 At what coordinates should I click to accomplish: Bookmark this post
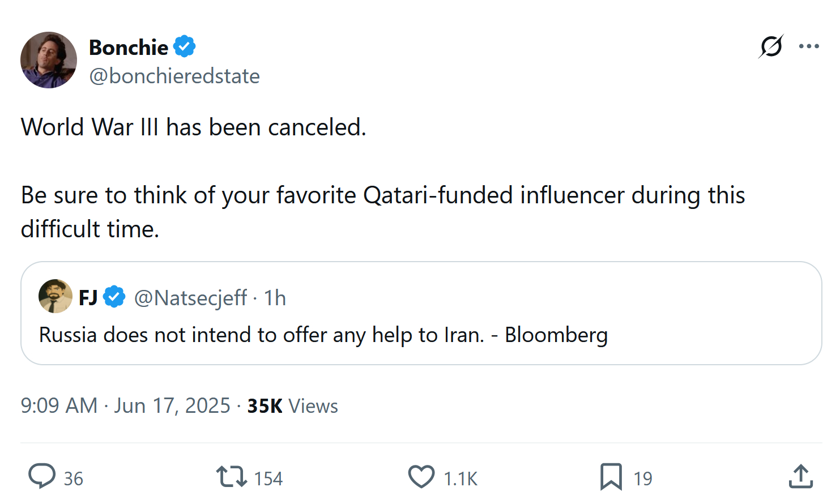(611, 477)
